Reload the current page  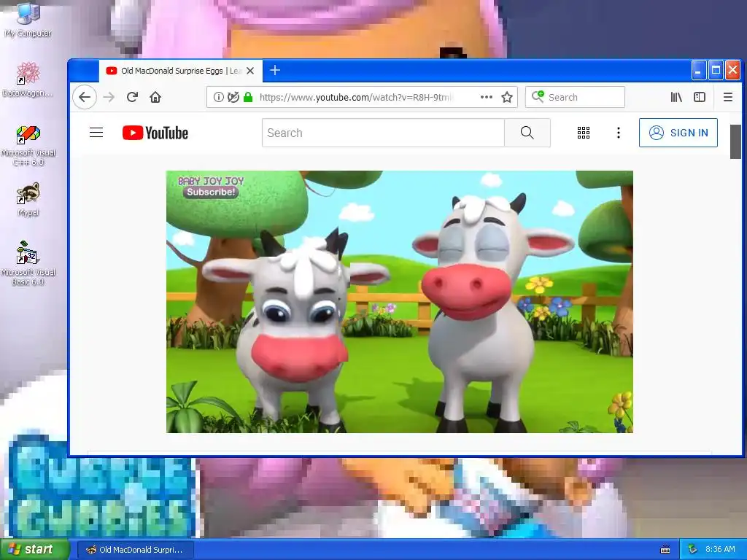(133, 97)
